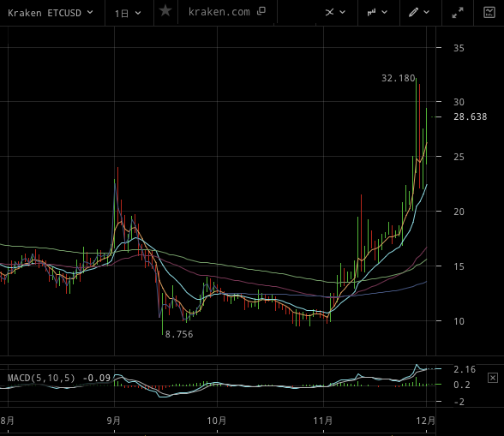The width and height of the screenshot is (504, 436).
Task: Select the 11月 time axis label
Action: click(x=323, y=421)
